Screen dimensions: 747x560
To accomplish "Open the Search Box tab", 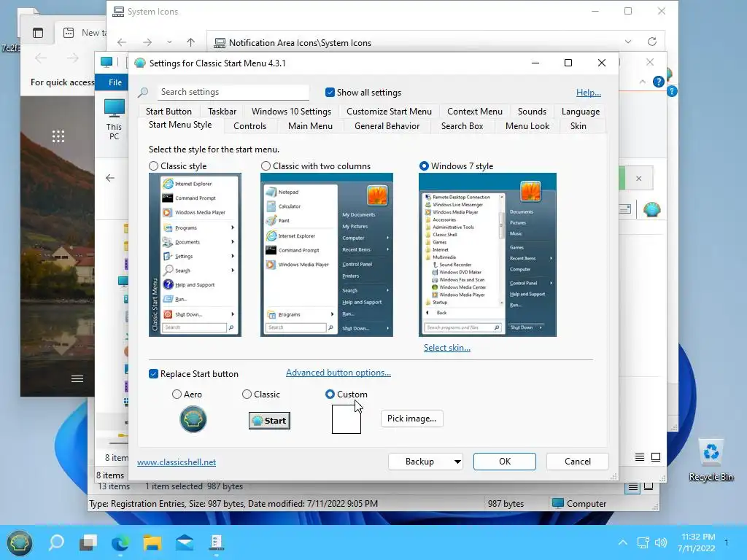I will point(462,126).
